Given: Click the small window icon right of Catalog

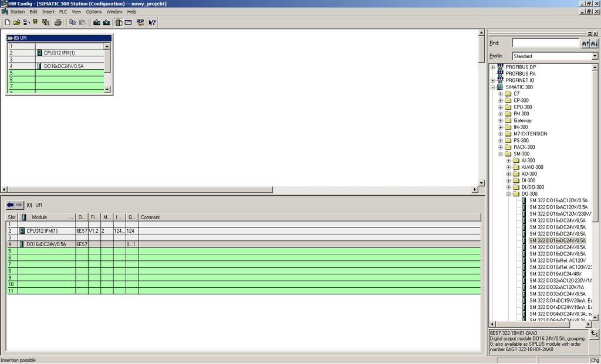Looking at the screenshot, I should (129, 23).
